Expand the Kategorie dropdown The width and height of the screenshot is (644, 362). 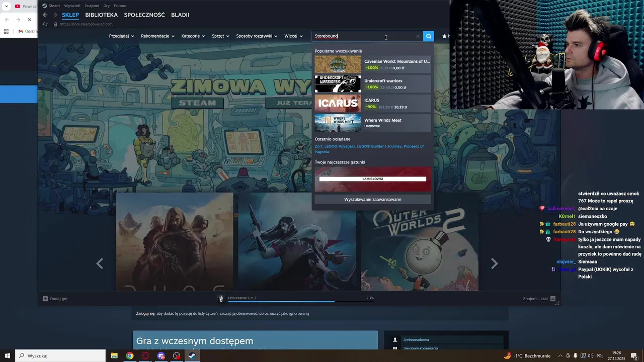pyautogui.click(x=193, y=36)
